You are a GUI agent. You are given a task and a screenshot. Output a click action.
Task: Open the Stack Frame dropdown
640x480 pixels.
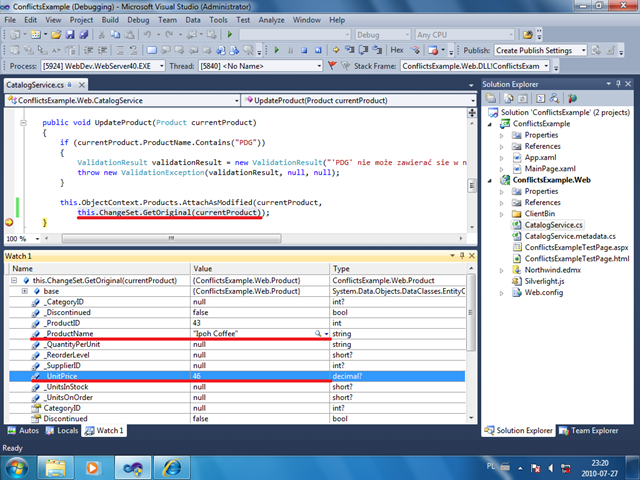[x=546, y=66]
